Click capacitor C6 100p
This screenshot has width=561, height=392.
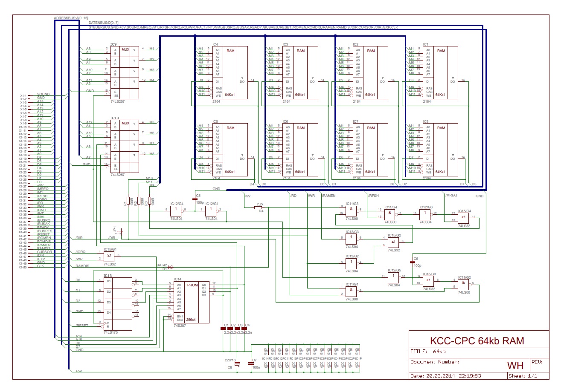click(x=412, y=261)
